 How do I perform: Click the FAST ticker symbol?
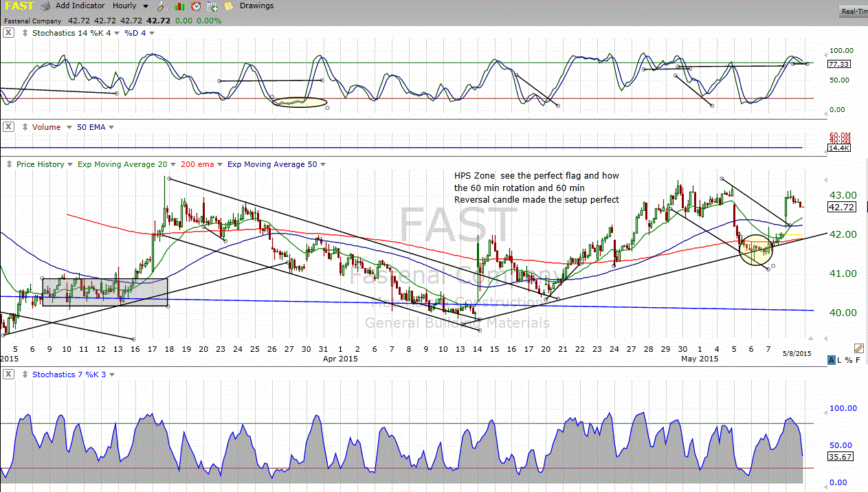[18, 6]
